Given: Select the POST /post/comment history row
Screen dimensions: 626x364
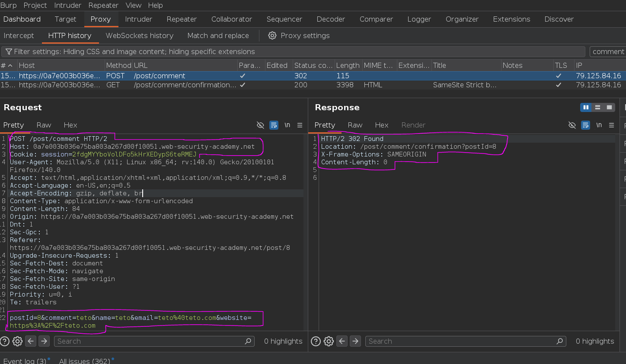Looking at the screenshot, I should [313, 76].
